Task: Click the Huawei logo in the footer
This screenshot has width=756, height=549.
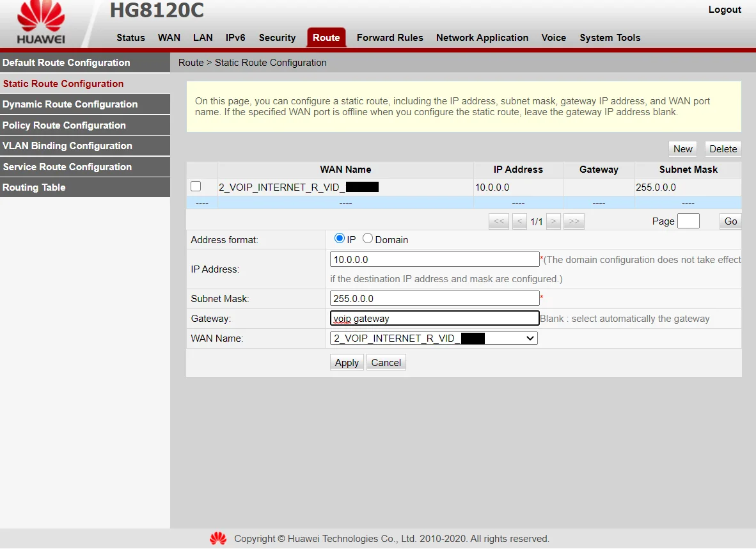Action: 217,538
